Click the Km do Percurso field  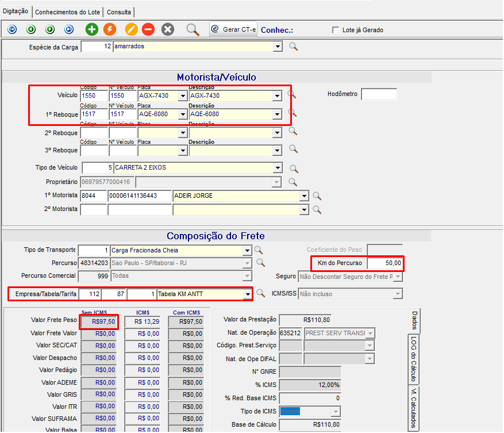click(384, 263)
